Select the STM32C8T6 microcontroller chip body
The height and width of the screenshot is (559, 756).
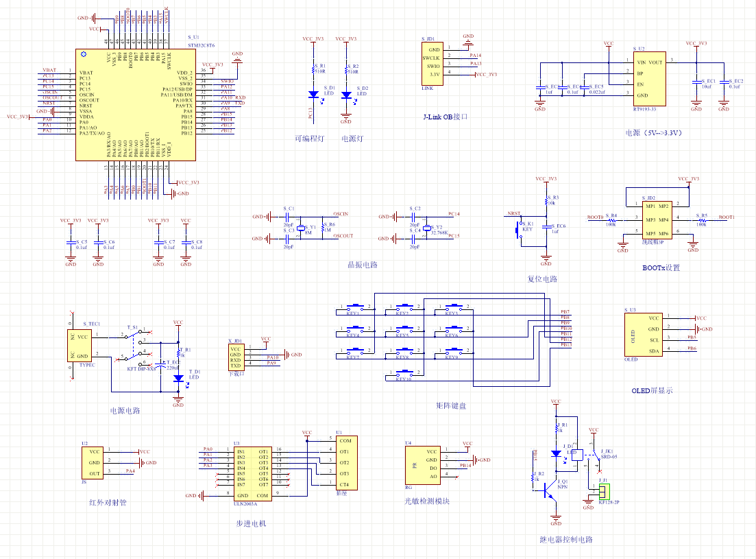coord(134,104)
